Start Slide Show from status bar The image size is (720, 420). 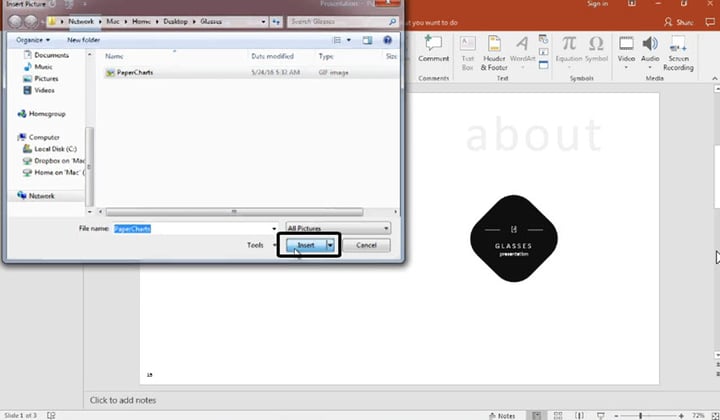(x=601, y=415)
